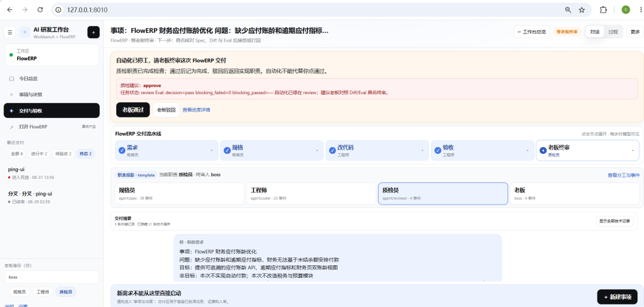Return via ← 工作台总览 button
The height and width of the screenshot is (307, 644).
click(x=531, y=32)
